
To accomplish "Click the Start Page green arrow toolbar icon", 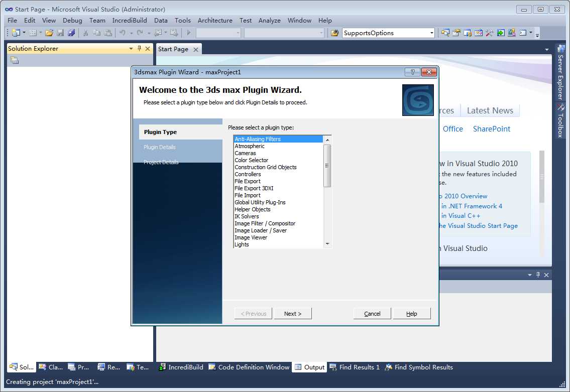I will [x=501, y=33].
